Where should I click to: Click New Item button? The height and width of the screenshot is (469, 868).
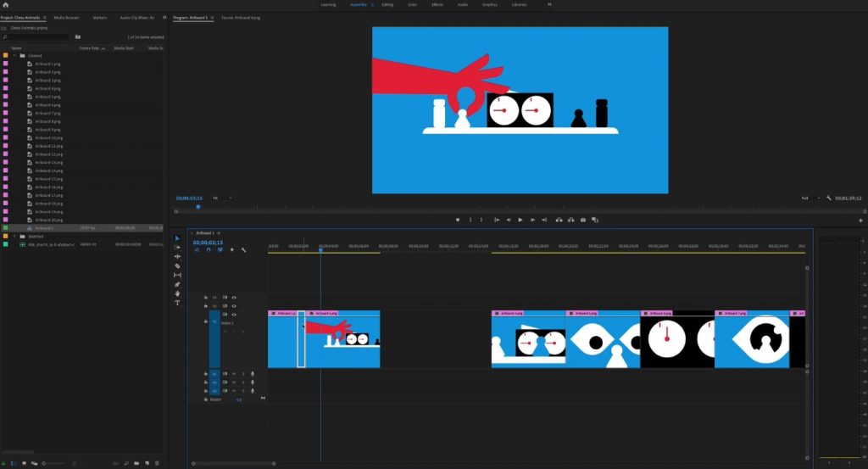coord(147,463)
